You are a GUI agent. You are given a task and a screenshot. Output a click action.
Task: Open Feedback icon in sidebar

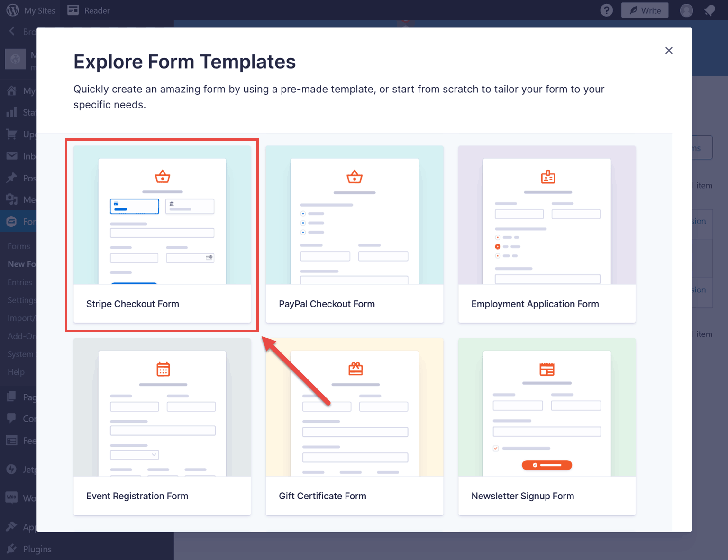12,440
